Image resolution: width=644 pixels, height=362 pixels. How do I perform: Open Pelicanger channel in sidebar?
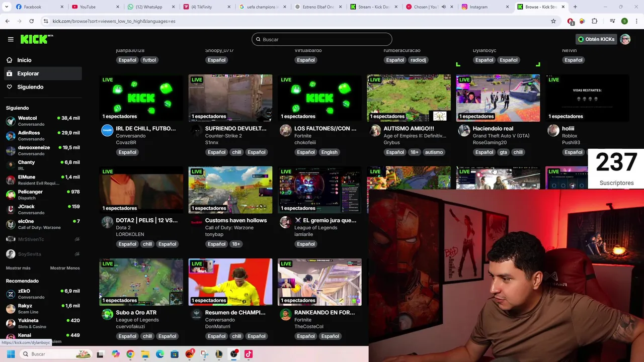point(43,195)
